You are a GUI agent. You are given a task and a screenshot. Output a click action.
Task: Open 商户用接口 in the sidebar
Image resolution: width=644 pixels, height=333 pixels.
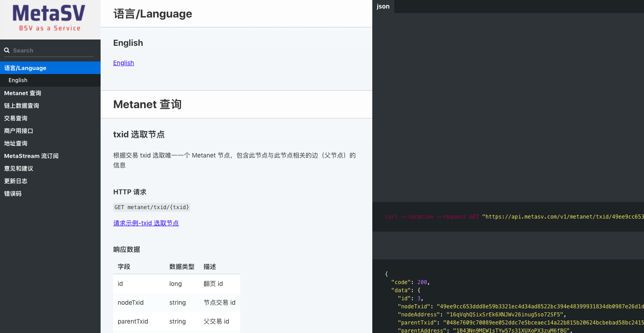pos(50,131)
